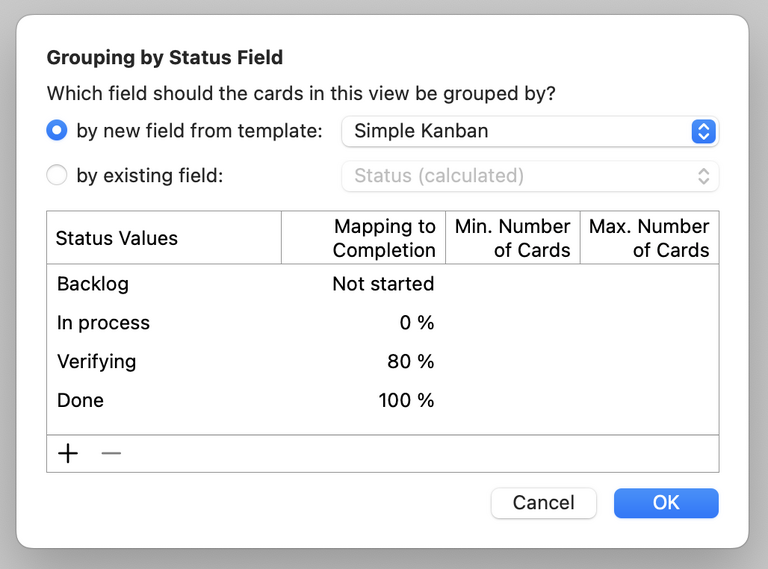Select 'by new field from template' radio button
Screen dimensions: 768x569
58,131
